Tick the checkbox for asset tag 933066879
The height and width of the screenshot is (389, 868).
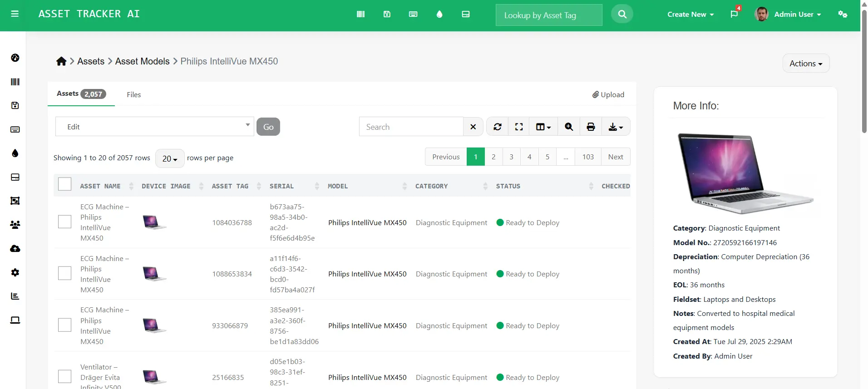pos(65,325)
